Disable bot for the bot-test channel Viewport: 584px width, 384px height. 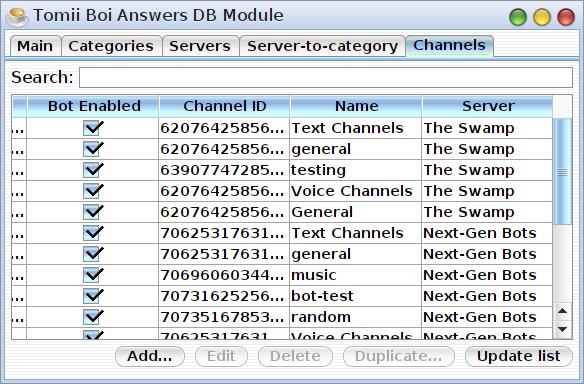pyautogui.click(x=92, y=296)
